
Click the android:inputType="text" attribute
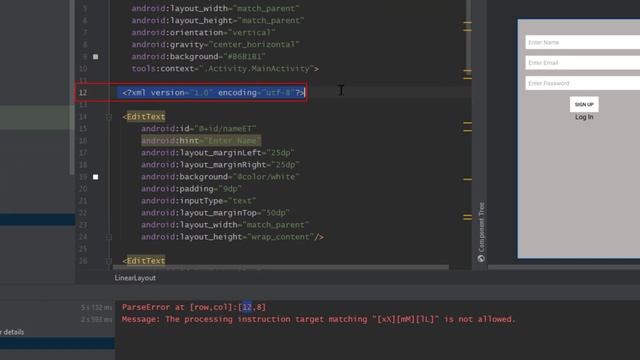click(198, 201)
